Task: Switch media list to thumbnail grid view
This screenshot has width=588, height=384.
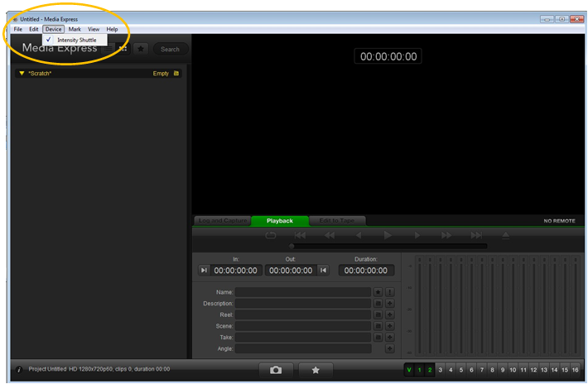Action: pos(123,49)
